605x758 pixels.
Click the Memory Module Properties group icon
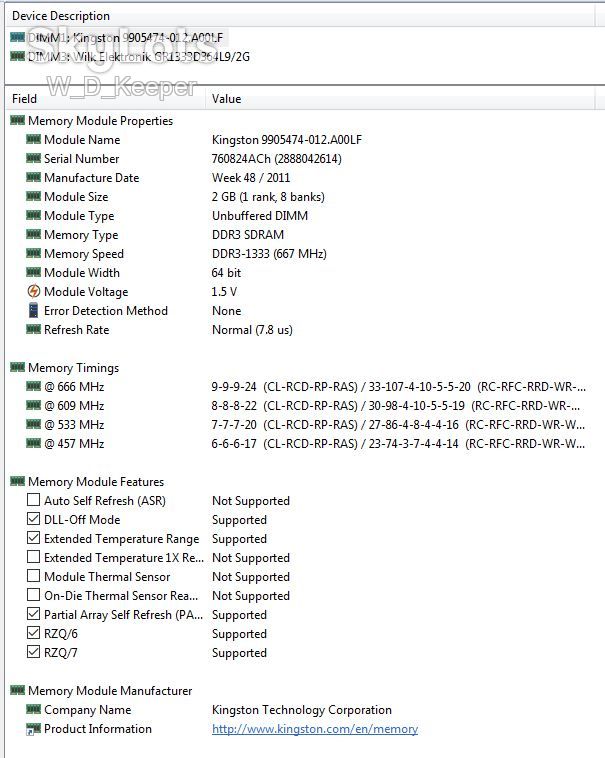click(x=17, y=120)
